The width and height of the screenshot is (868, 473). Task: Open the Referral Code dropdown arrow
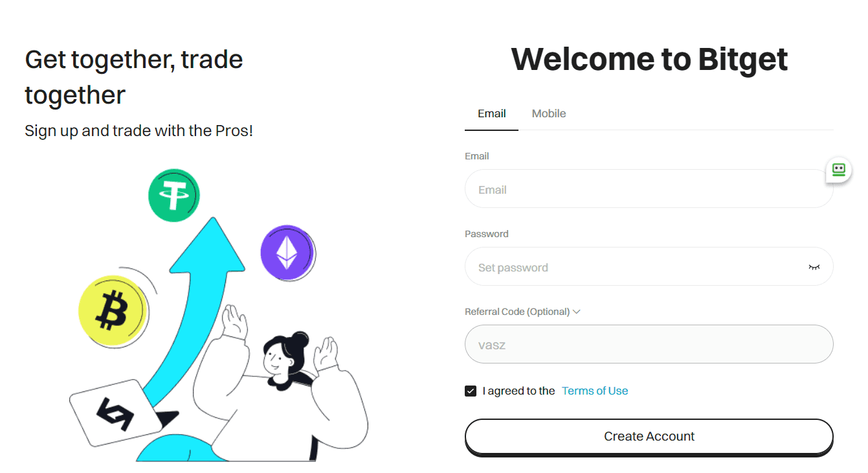(576, 312)
